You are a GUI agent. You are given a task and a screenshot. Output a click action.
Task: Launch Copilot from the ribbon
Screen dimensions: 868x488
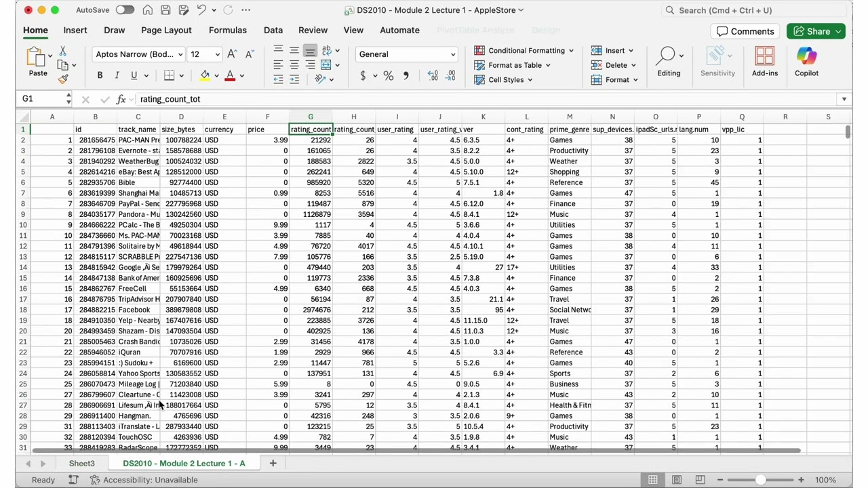click(x=806, y=62)
